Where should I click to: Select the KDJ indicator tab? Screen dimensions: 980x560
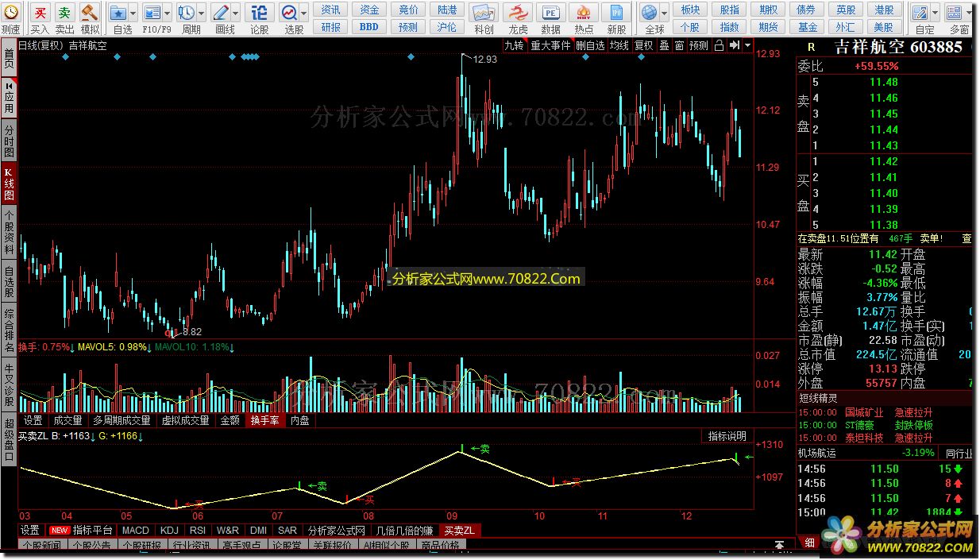(169, 531)
